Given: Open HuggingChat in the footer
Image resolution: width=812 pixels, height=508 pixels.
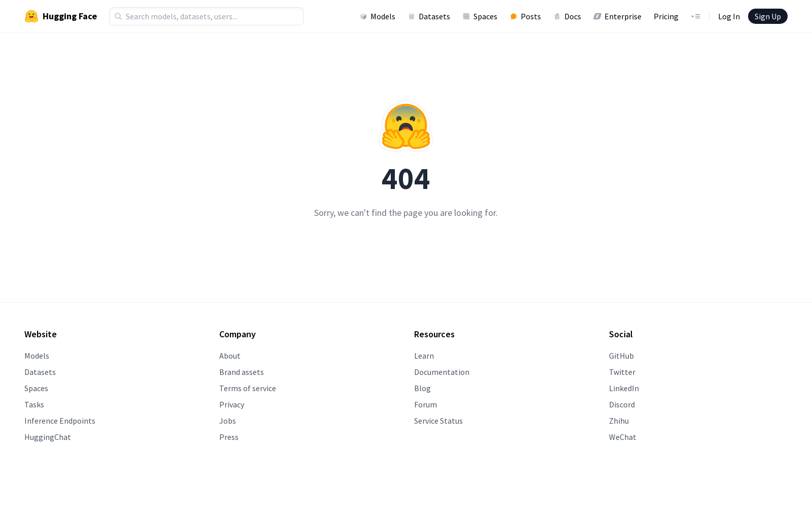Looking at the screenshot, I should tap(48, 437).
